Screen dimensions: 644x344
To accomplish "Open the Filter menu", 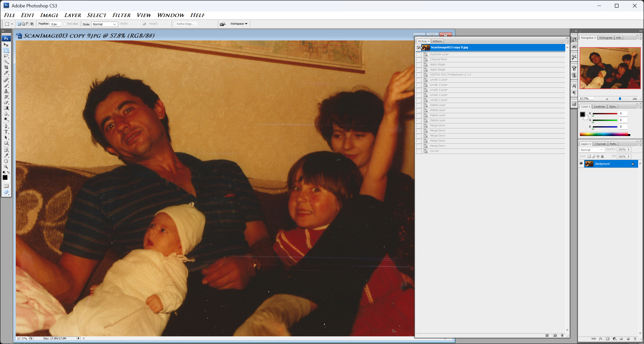I will click(x=121, y=15).
